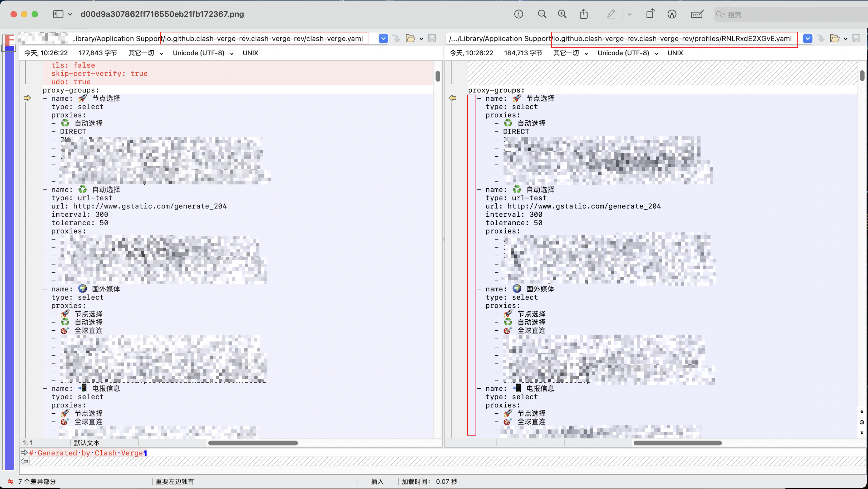Screen dimensions: 868x489
Task: Click the rotate image icon
Action: click(650, 14)
